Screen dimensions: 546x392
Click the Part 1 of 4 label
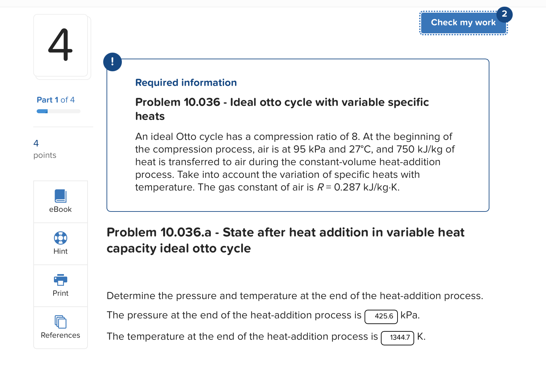coord(56,100)
